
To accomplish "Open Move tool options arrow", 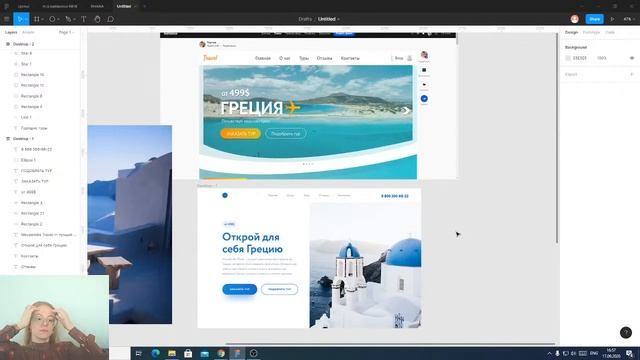I will point(26,19).
